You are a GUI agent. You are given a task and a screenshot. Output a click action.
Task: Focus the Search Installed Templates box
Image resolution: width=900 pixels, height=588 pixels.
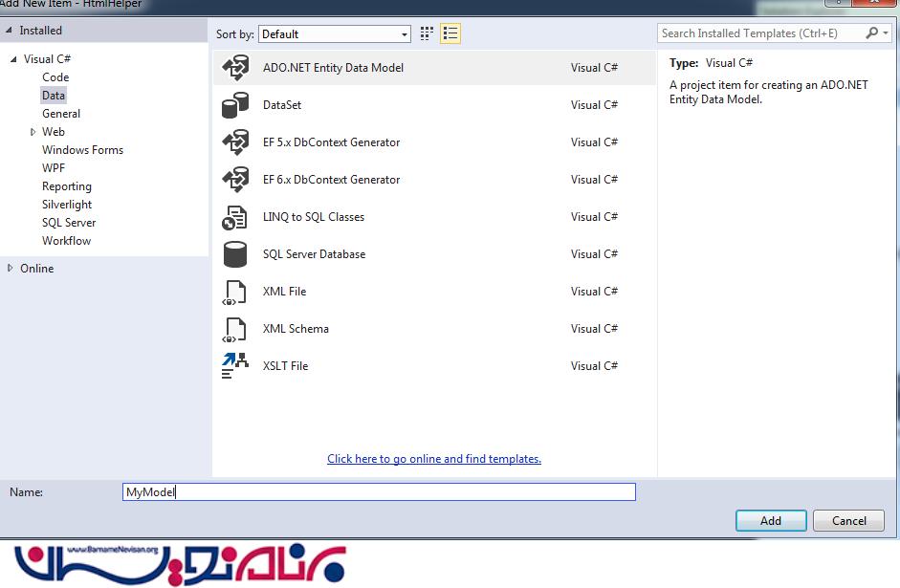coord(760,33)
